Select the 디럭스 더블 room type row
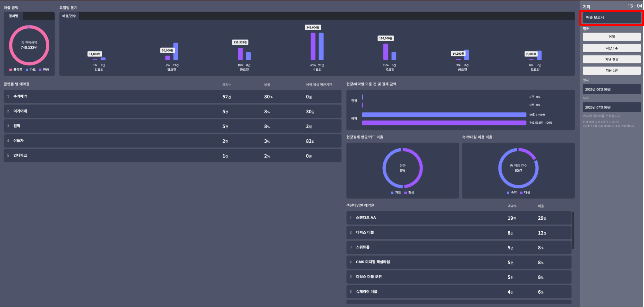 (459, 233)
